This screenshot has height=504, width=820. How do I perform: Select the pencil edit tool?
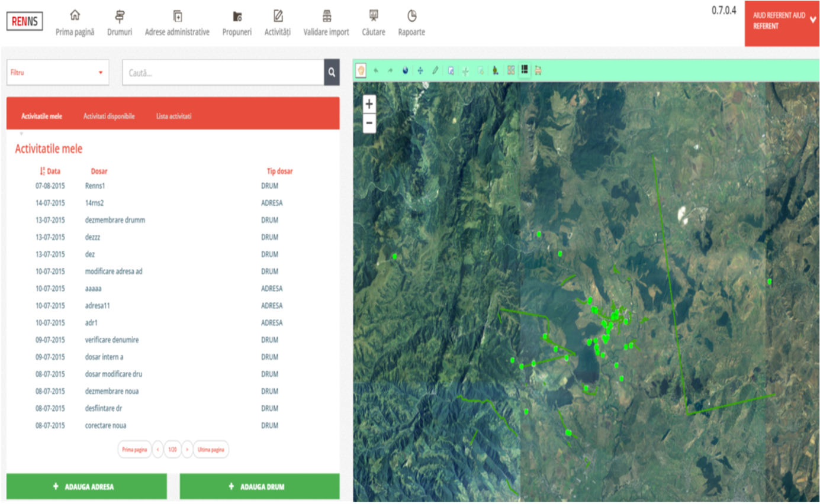(435, 70)
